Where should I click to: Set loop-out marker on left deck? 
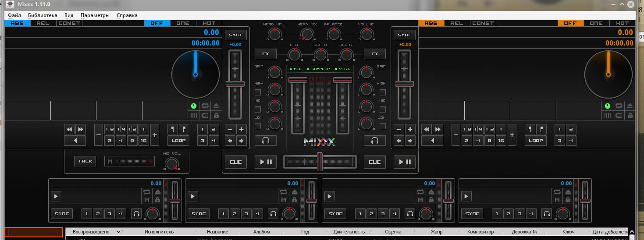coord(184,129)
